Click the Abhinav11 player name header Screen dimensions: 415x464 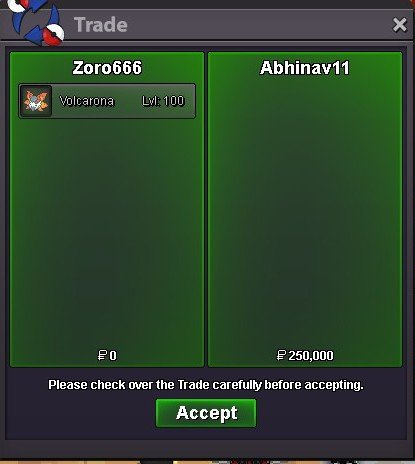pyautogui.click(x=305, y=68)
